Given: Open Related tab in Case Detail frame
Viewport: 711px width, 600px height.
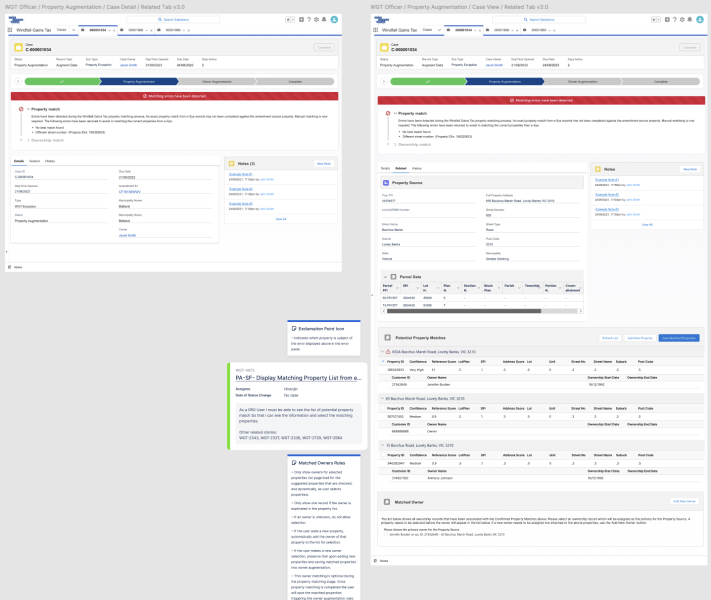Looking at the screenshot, I should coord(34,161).
